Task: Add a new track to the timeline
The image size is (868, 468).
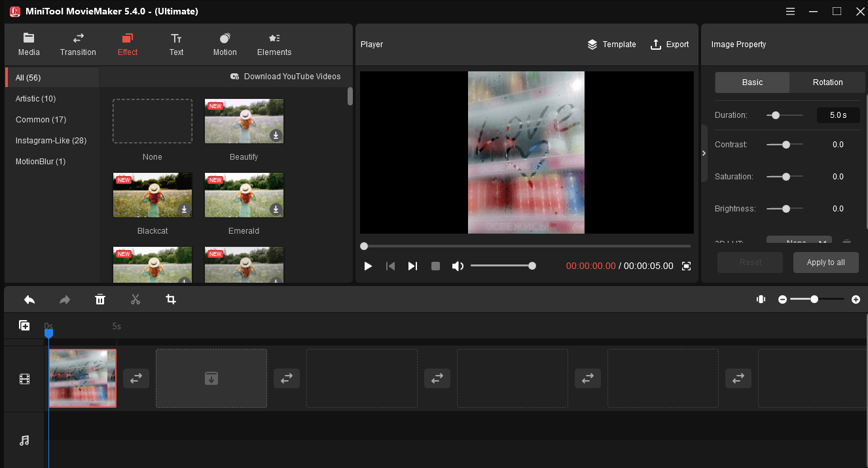Action: [x=24, y=325]
